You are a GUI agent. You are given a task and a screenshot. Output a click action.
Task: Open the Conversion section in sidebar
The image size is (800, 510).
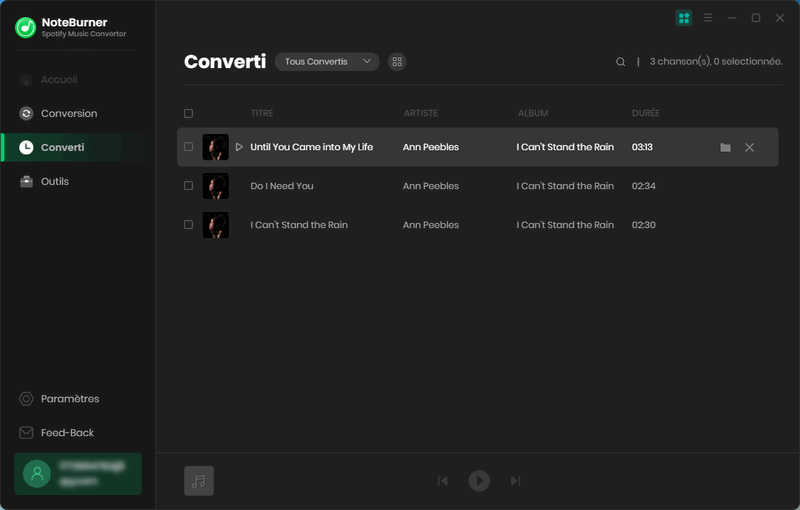[69, 113]
